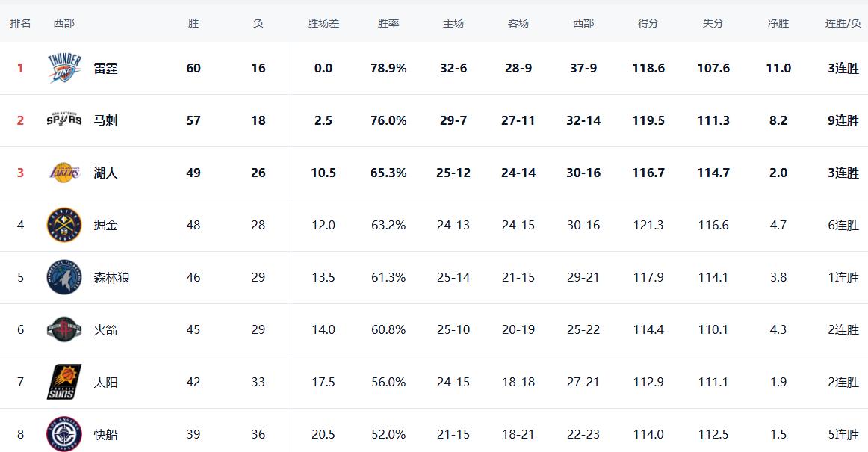Click the 西部 conference header label
Viewport: 868px width, 452px height.
click(x=63, y=23)
